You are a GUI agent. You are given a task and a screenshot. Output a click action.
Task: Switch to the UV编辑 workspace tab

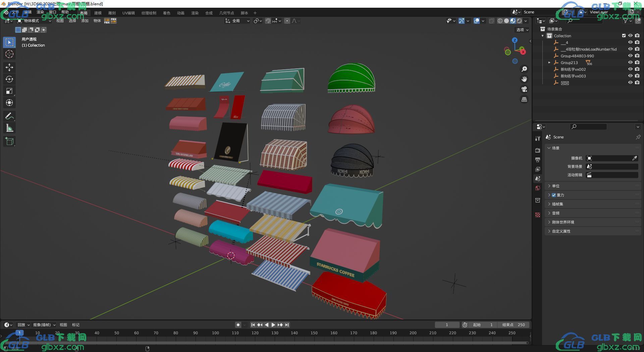point(128,13)
